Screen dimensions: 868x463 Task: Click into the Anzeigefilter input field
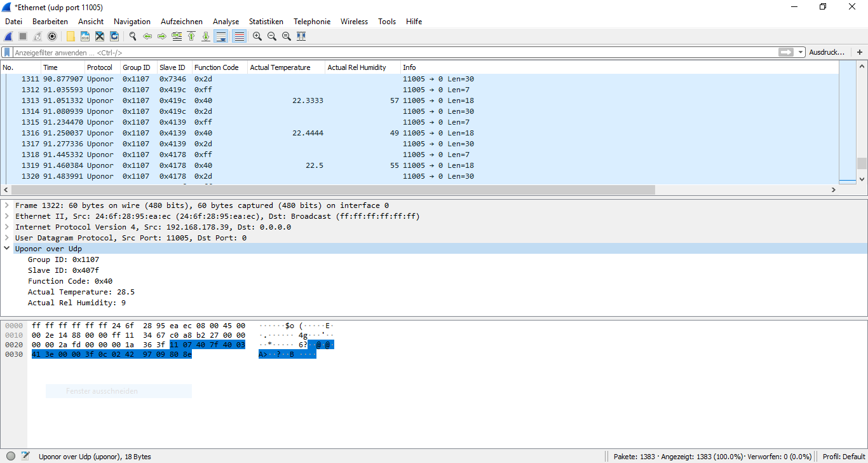point(394,52)
